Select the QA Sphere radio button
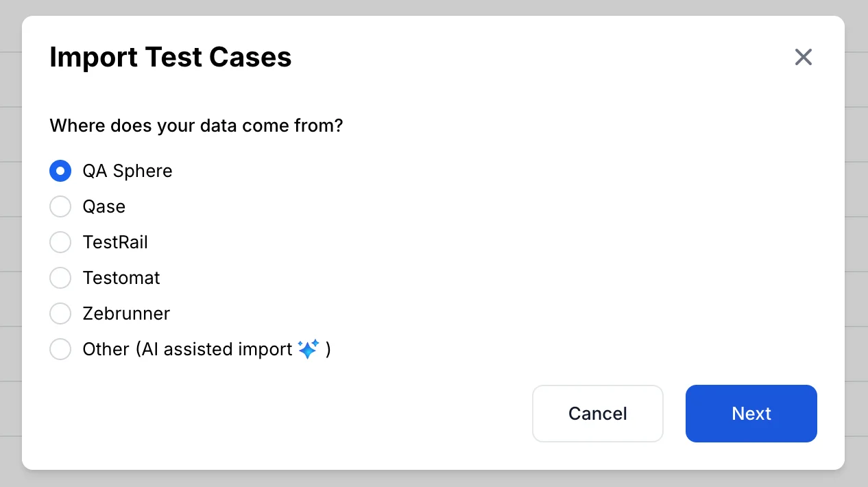Screen dimensions: 868x487 (60, 171)
